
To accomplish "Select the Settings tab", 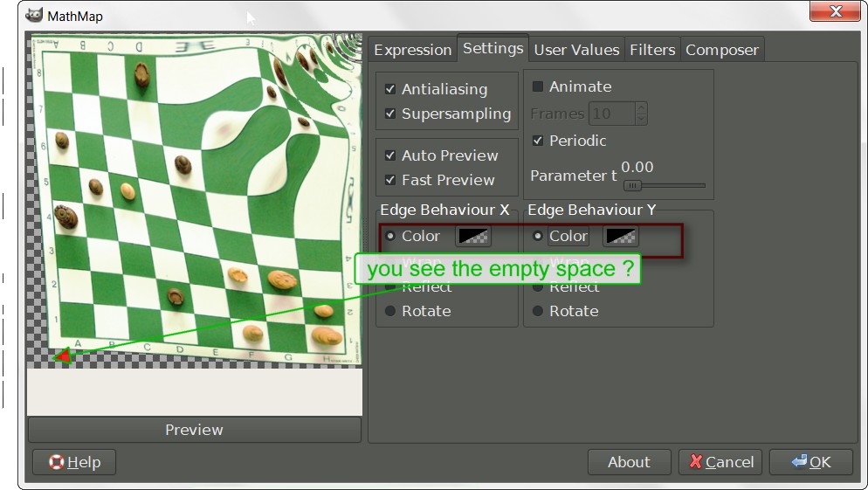I will tap(493, 48).
